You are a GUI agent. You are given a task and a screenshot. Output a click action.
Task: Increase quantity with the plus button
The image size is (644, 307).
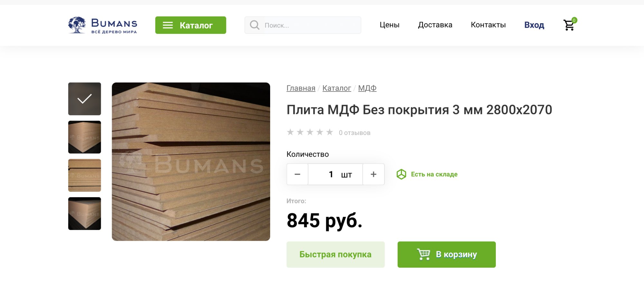coord(374,174)
